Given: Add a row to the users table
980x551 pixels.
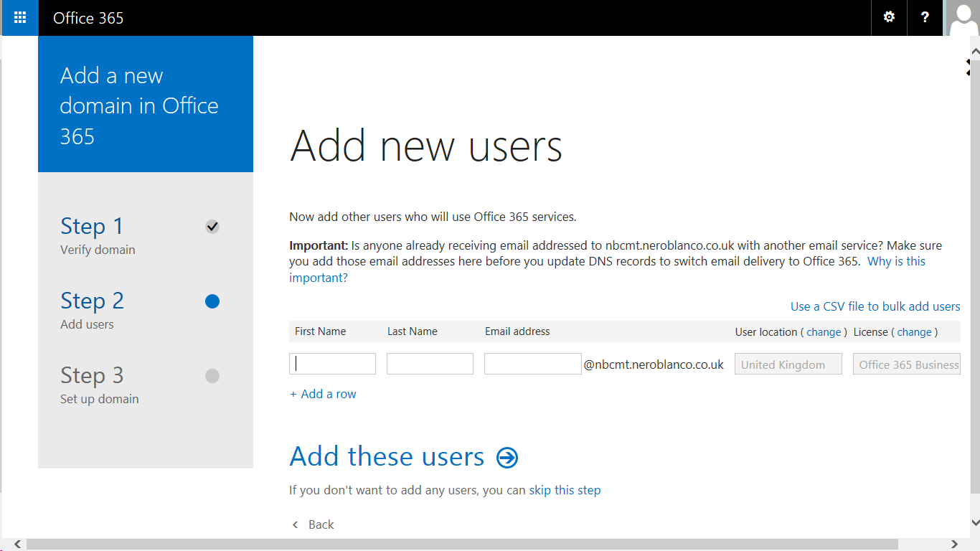Looking at the screenshot, I should point(323,394).
